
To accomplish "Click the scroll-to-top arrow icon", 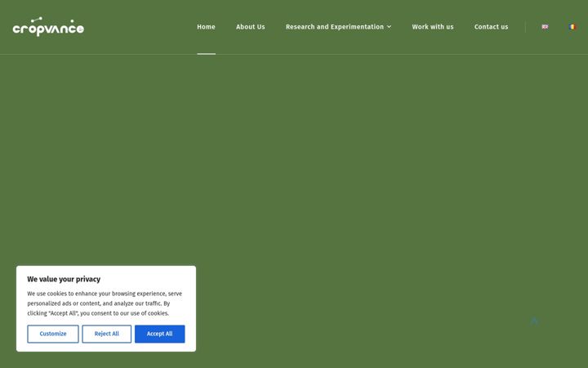I will pyautogui.click(x=534, y=321).
